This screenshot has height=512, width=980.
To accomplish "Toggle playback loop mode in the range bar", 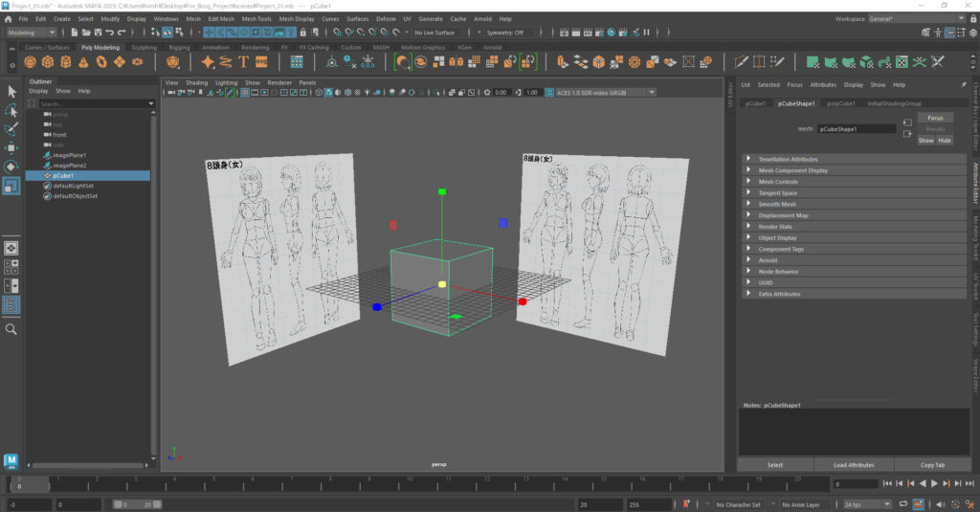I will point(903,504).
